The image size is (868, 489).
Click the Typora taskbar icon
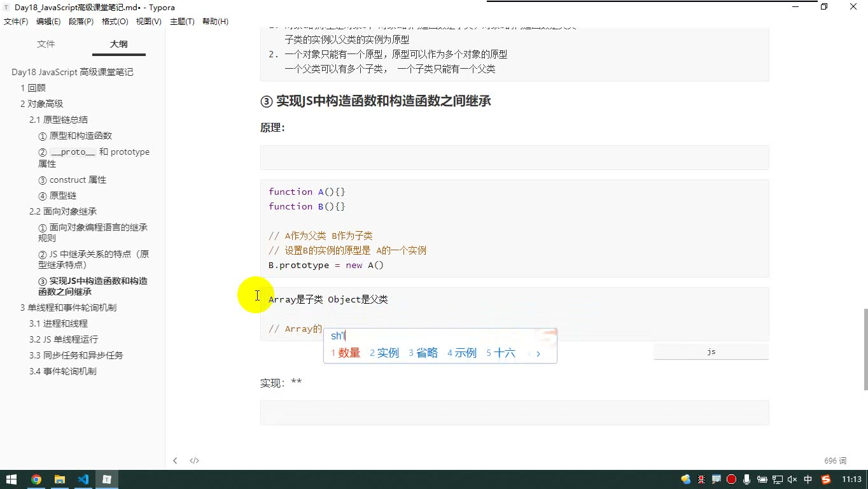click(x=108, y=479)
